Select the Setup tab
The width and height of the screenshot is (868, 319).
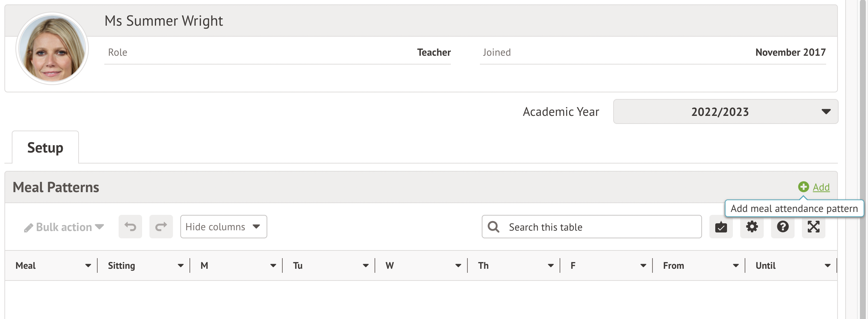click(x=45, y=148)
